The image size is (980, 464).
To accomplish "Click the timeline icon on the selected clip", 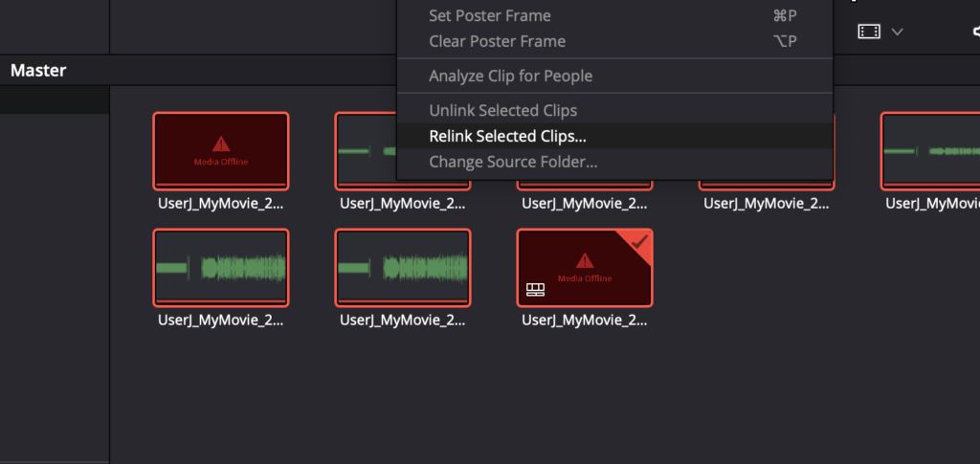I will tap(536, 289).
